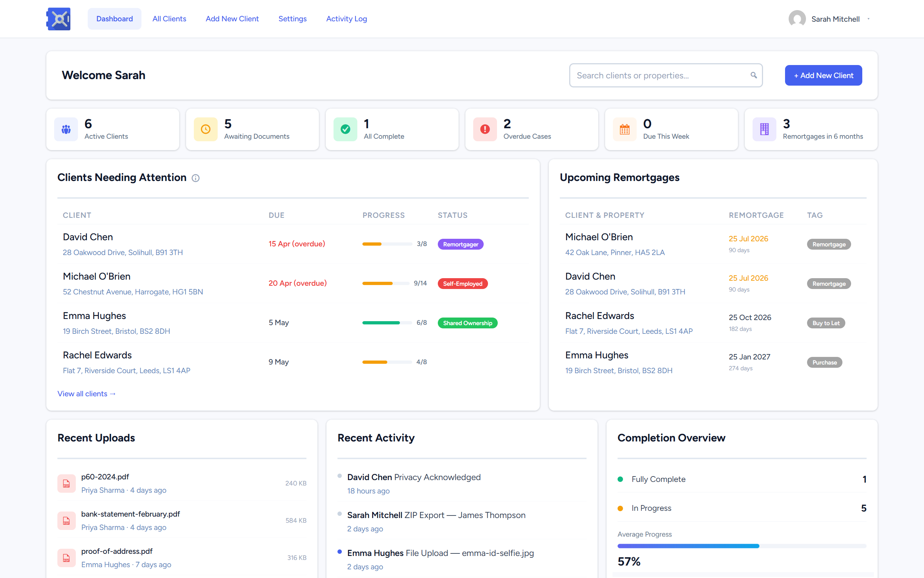Screen dimensions: 924x578
Task: Click the 15 Apr (overdue) due date
Action: point(297,244)
